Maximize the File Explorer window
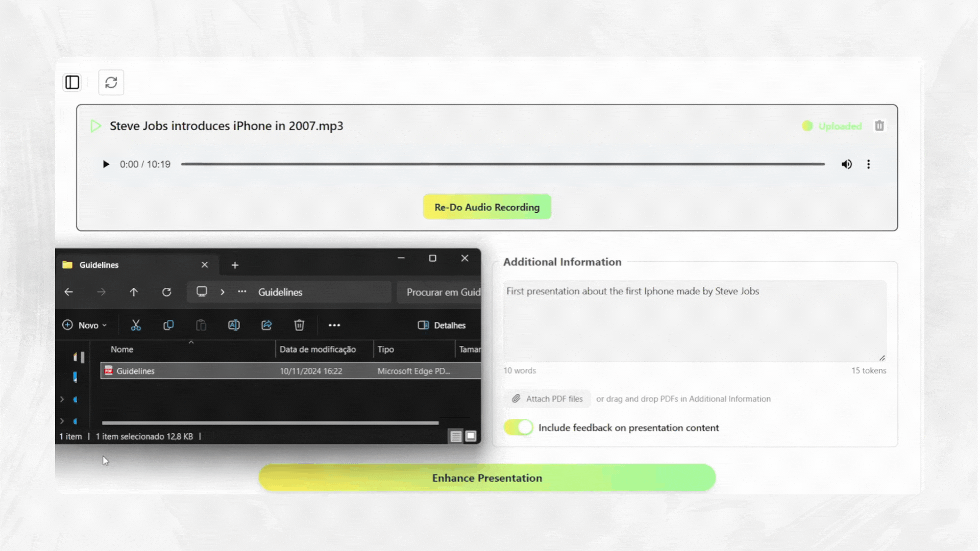This screenshot has height=551, width=980. [432, 258]
